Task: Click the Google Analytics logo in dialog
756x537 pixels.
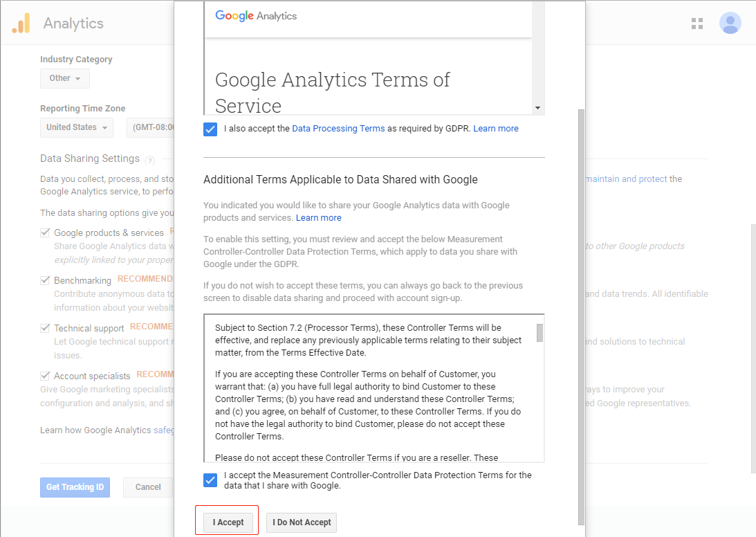Action: click(x=255, y=16)
